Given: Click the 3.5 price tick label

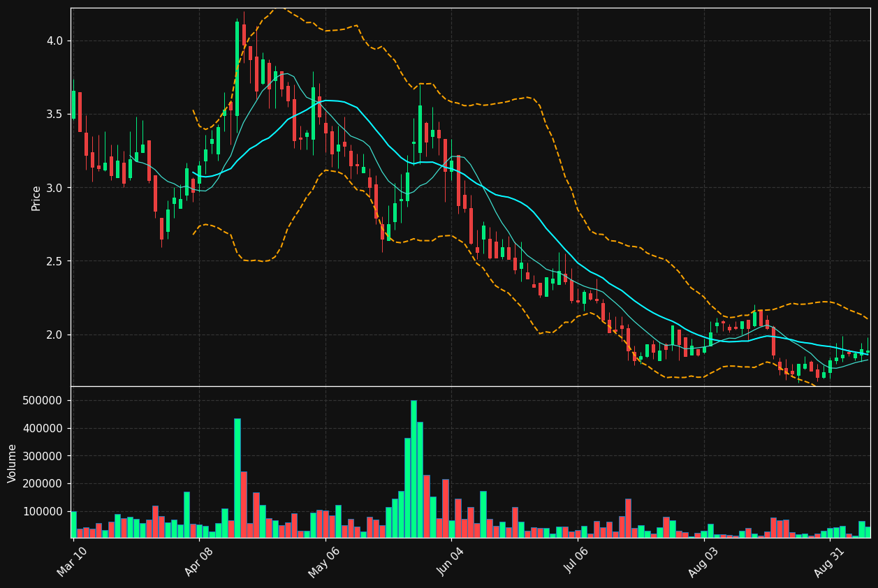Looking at the screenshot, I should [54, 114].
